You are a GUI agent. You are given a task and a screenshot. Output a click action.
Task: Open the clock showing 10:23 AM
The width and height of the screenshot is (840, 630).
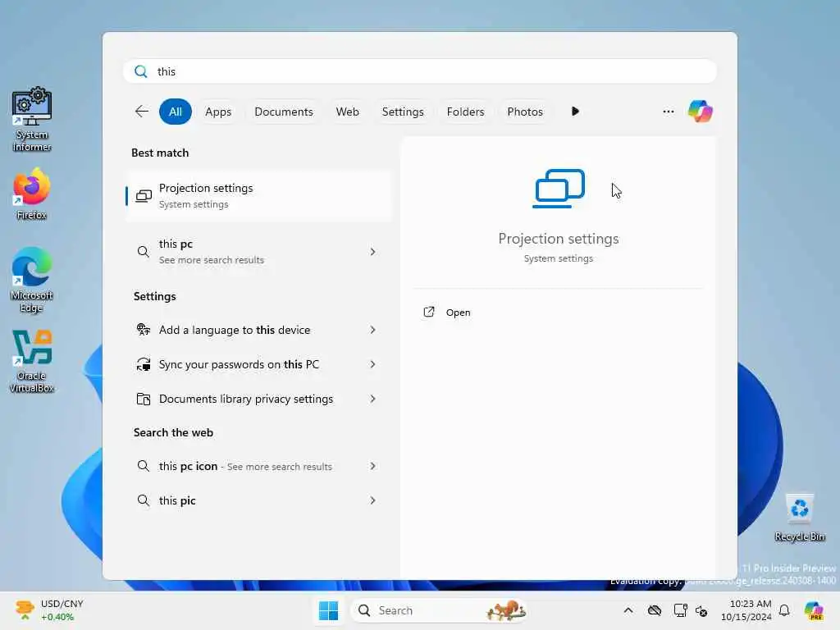(746, 610)
